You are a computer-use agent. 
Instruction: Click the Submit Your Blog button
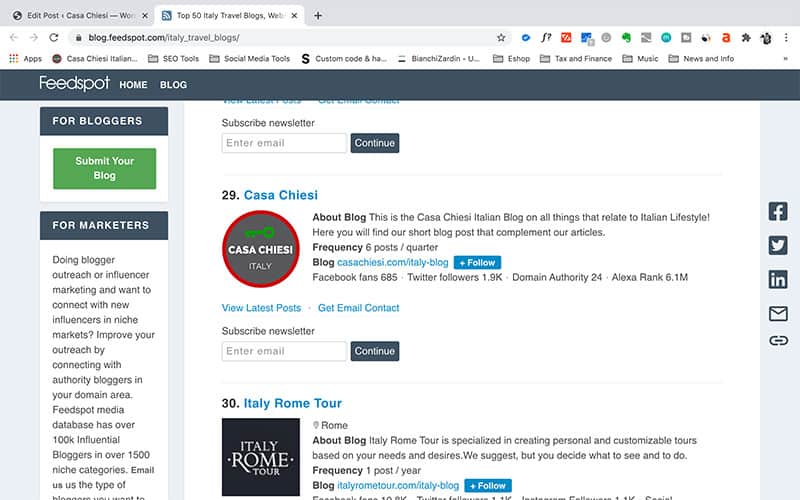click(105, 168)
